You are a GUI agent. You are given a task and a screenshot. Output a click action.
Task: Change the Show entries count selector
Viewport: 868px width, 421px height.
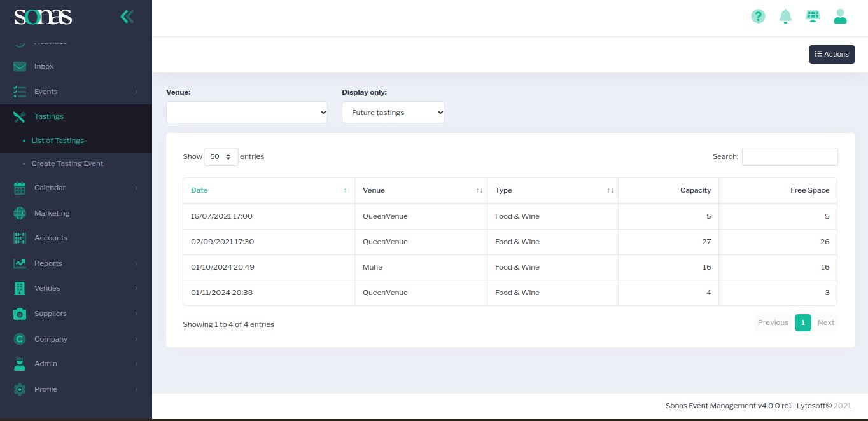pyautogui.click(x=221, y=156)
